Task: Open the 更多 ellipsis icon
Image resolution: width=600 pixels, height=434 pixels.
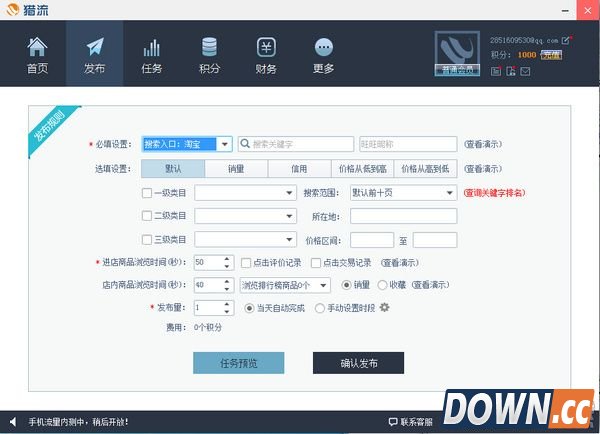Action: pos(324,47)
